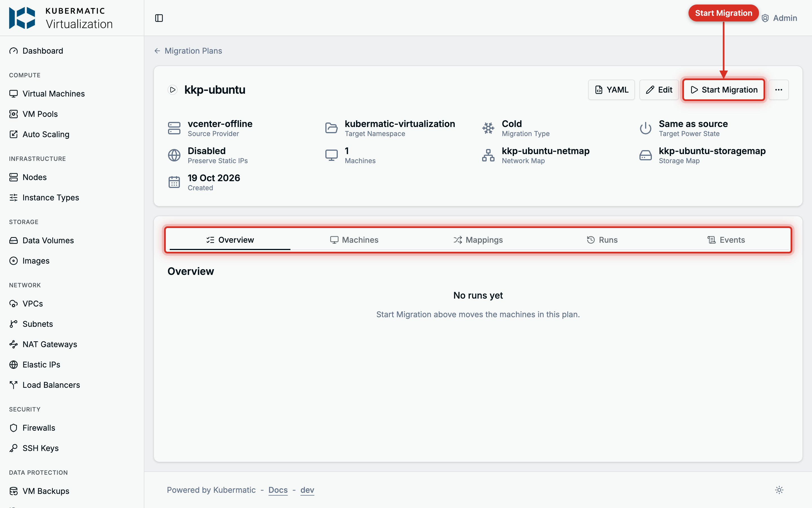Open Subnets page
812x508 pixels.
31,324
